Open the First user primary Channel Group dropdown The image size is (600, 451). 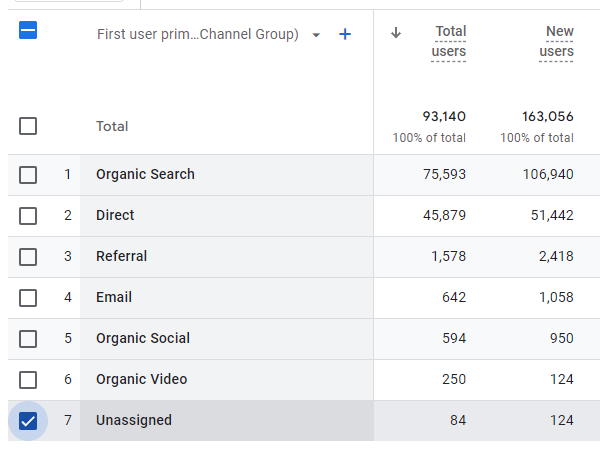point(316,35)
